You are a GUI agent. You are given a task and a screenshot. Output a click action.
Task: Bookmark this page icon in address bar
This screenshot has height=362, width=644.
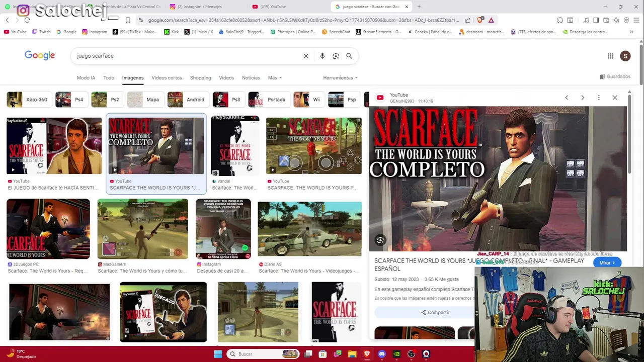(128, 20)
